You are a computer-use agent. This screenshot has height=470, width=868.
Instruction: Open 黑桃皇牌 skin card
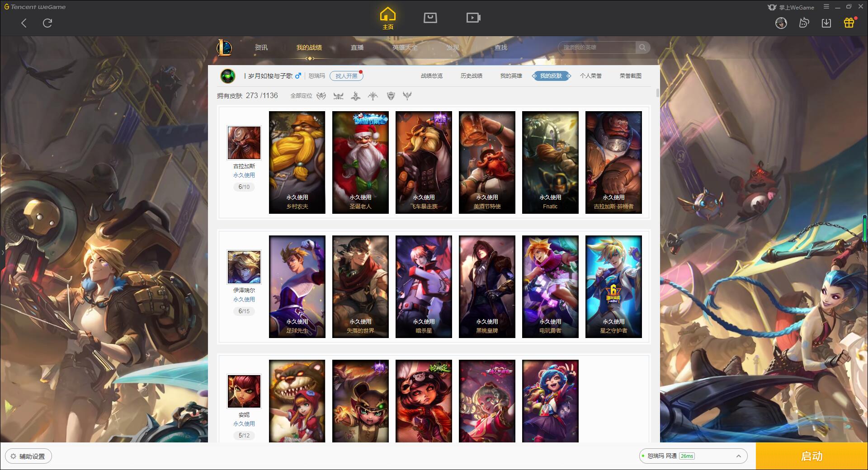point(487,287)
